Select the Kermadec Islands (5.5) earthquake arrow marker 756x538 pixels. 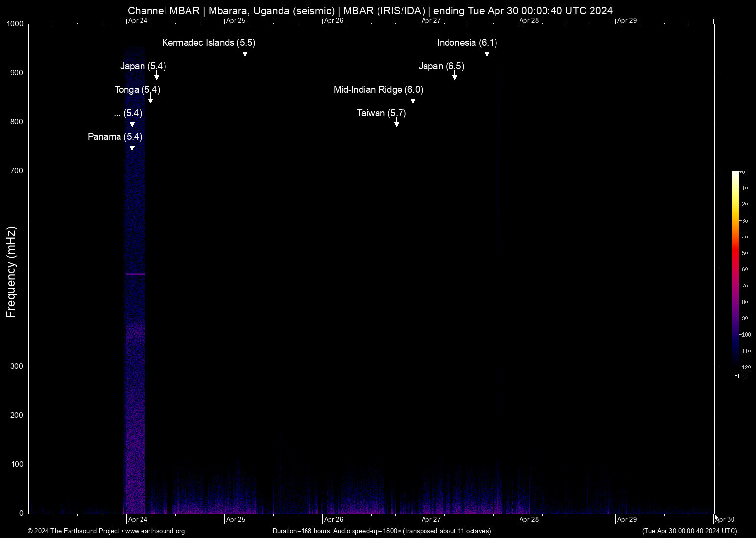(245, 54)
